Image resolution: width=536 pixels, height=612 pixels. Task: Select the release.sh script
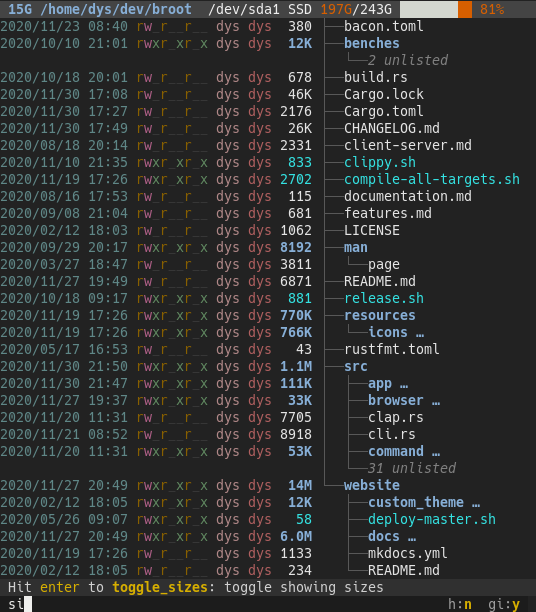[383, 298]
